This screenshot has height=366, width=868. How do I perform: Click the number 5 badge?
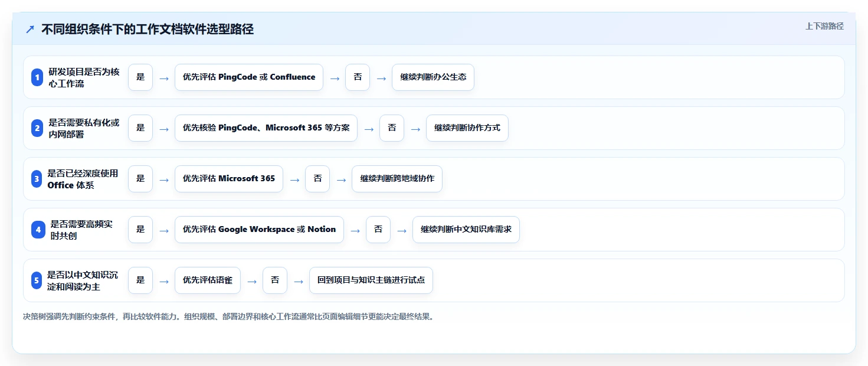tap(37, 280)
